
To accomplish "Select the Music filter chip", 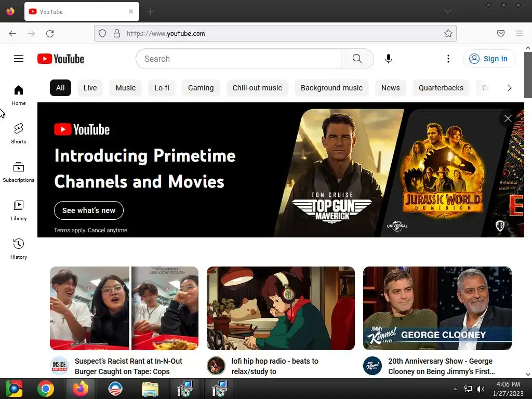I will tap(126, 88).
